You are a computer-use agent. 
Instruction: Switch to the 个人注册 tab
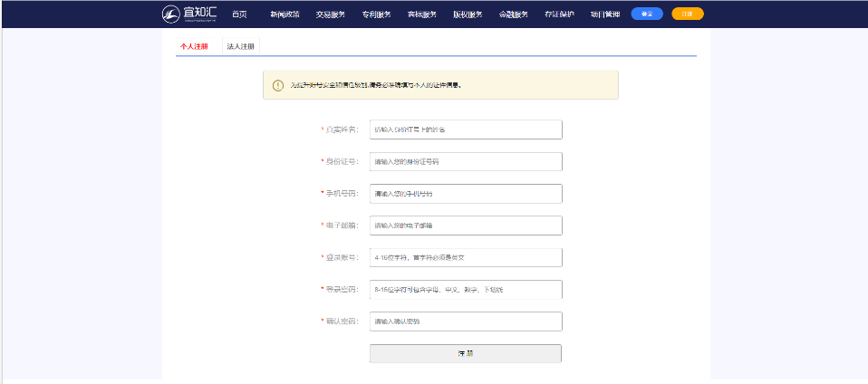(x=194, y=45)
